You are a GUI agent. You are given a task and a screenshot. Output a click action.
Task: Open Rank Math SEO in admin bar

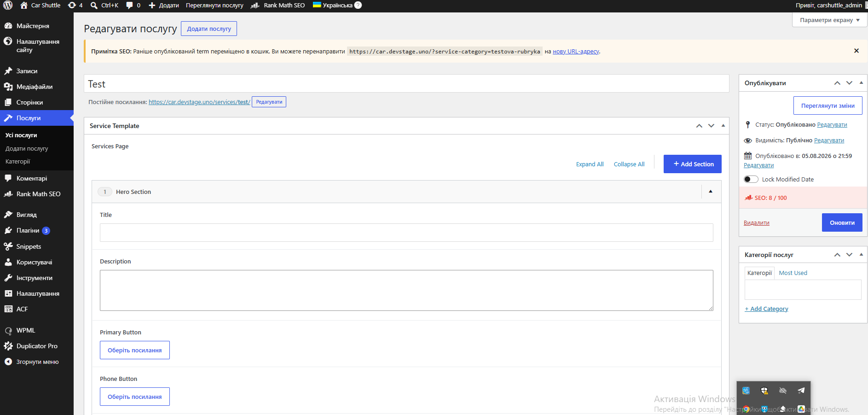[278, 6]
